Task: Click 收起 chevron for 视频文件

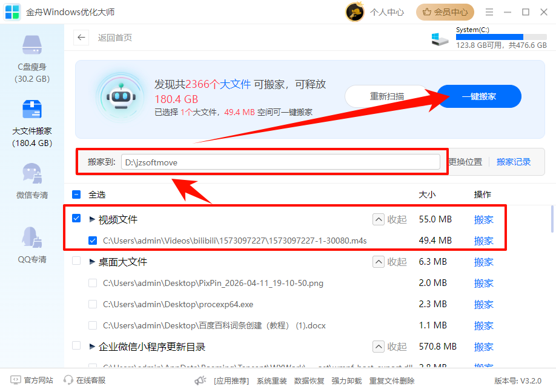Action: [x=379, y=219]
